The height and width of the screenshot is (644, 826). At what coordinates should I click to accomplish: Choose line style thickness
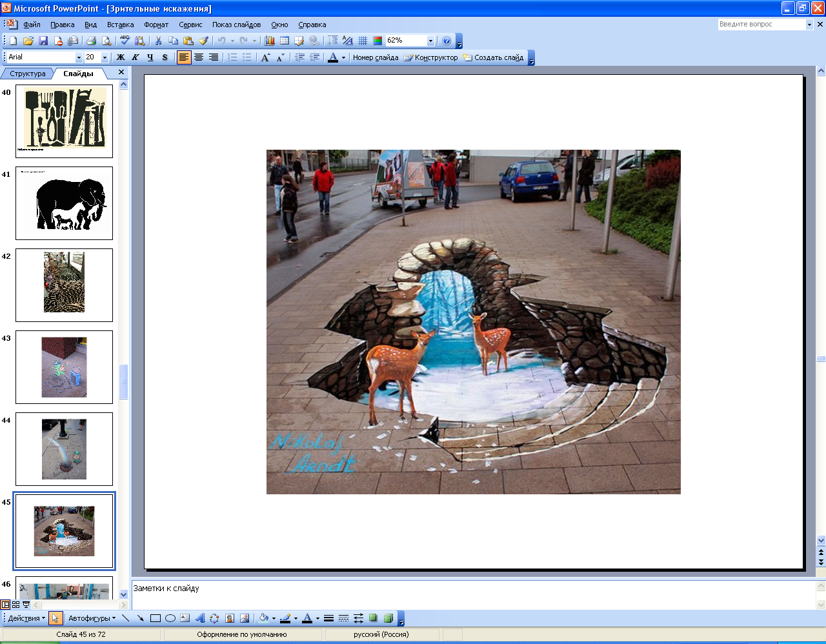328,618
